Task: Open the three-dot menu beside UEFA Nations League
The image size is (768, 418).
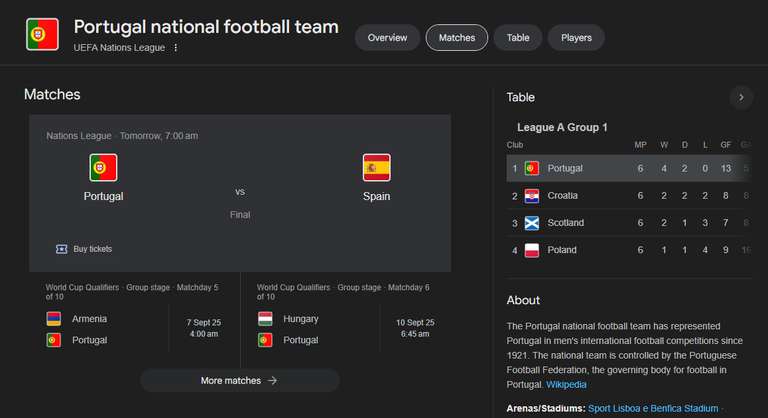Action: point(175,48)
